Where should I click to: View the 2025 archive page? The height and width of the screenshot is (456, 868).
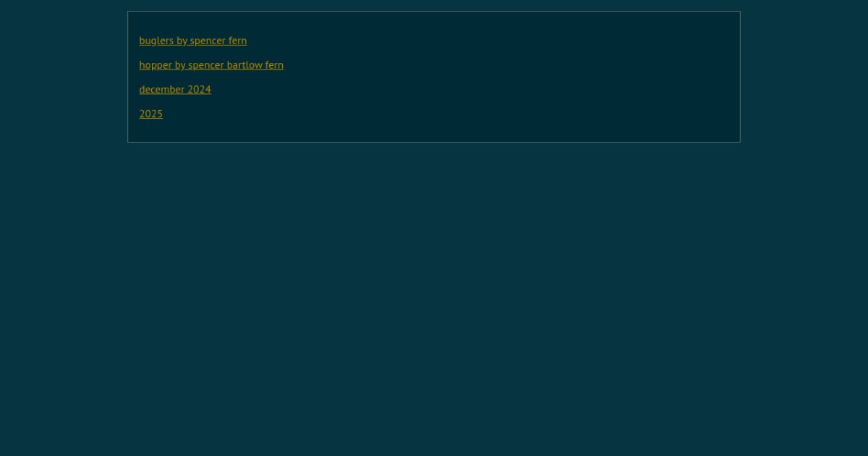(x=150, y=114)
